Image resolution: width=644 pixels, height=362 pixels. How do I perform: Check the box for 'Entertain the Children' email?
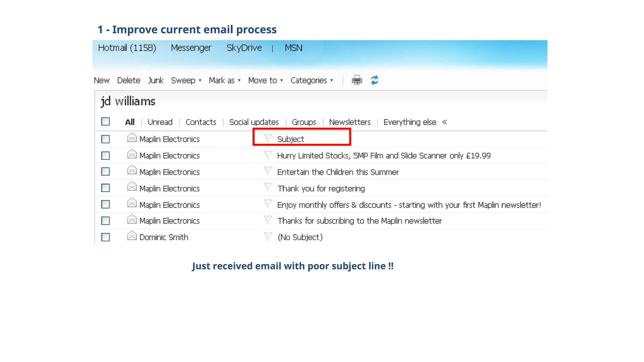pos(105,172)
